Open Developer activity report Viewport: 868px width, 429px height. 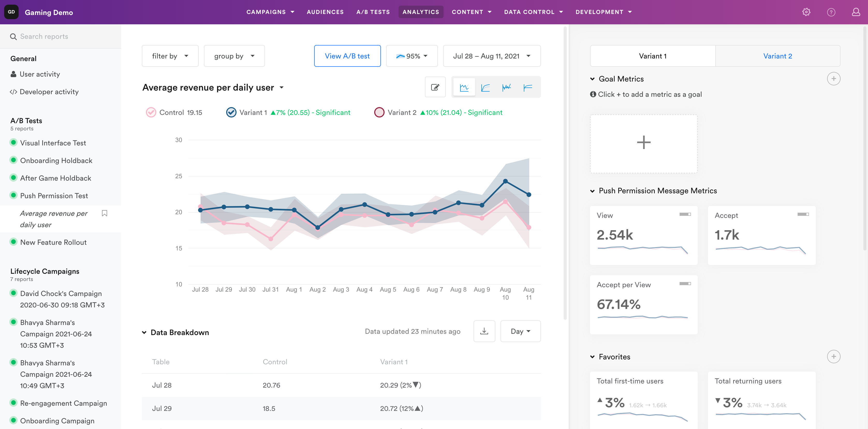point(45,92)
